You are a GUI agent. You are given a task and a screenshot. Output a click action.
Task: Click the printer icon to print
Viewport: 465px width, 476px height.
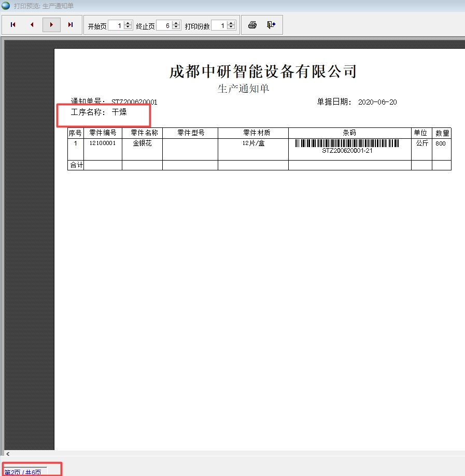(x=252, y=24)
